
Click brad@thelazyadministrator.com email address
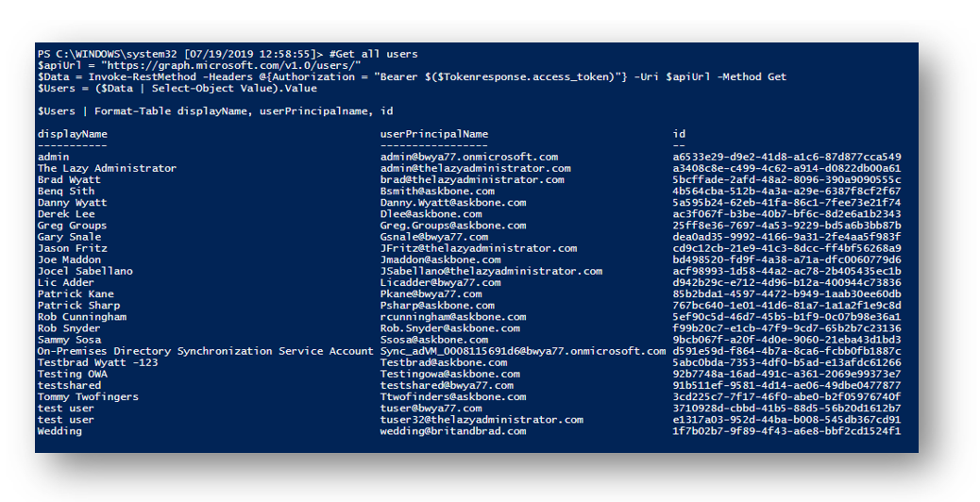pyautogui.click(x=472, y=180)
